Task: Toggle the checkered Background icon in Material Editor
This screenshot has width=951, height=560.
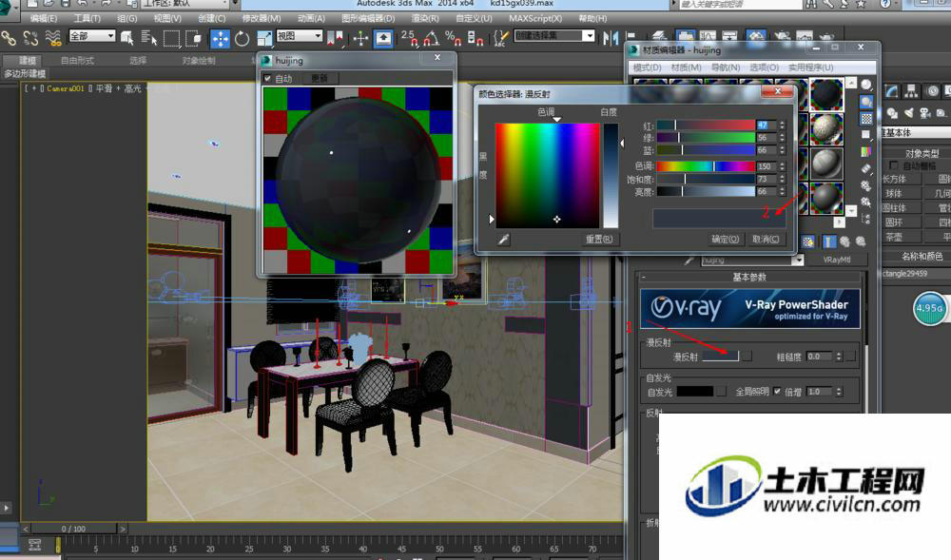Action: pos(866,118)
